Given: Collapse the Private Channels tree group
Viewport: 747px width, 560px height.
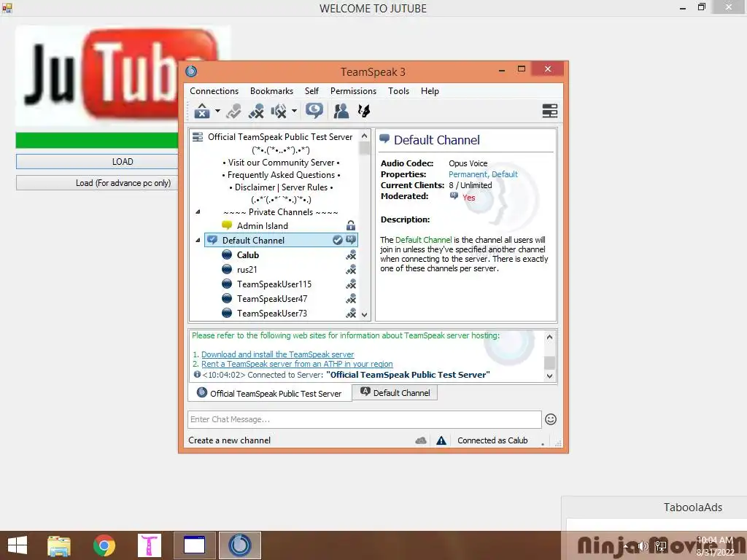Looking at the screenshot, I should pos(198,212).
